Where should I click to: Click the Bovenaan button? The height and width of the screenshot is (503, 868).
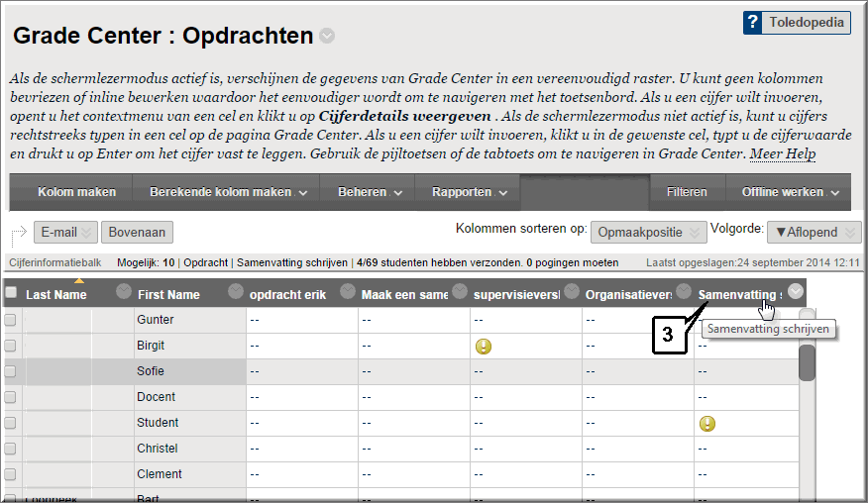point(137,233)
